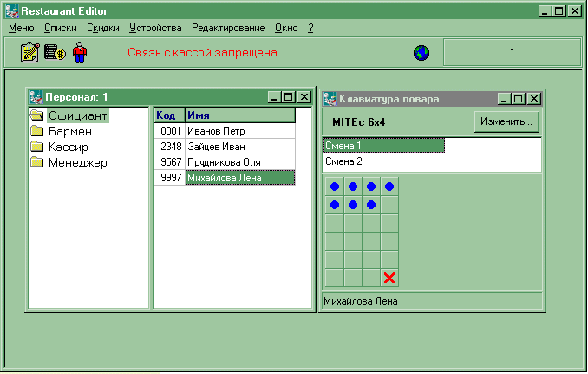Open the Скидки menu
The height and width of the screenshot is (374, 588).
pyautogui.click(x=103, y=28)
